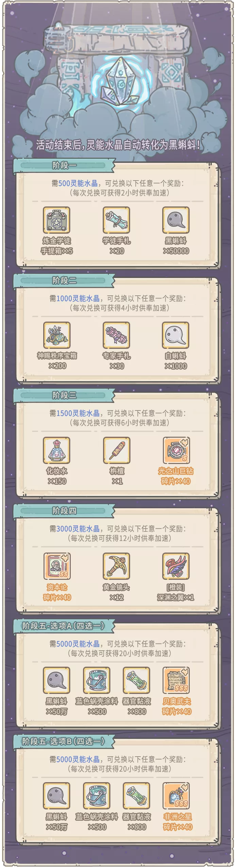Choose the 专家手札 scroll icon

point(116,335)
